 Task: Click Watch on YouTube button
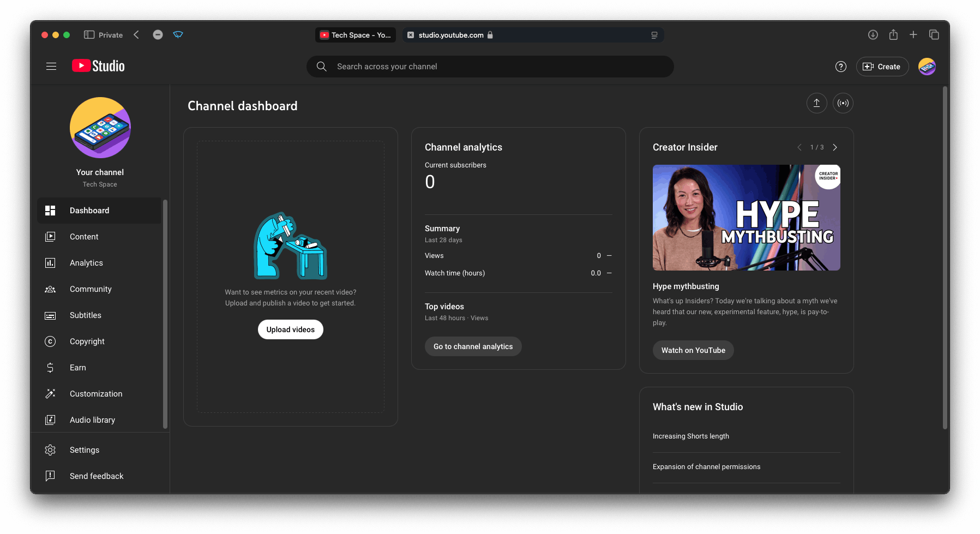(x=693, y=350)
